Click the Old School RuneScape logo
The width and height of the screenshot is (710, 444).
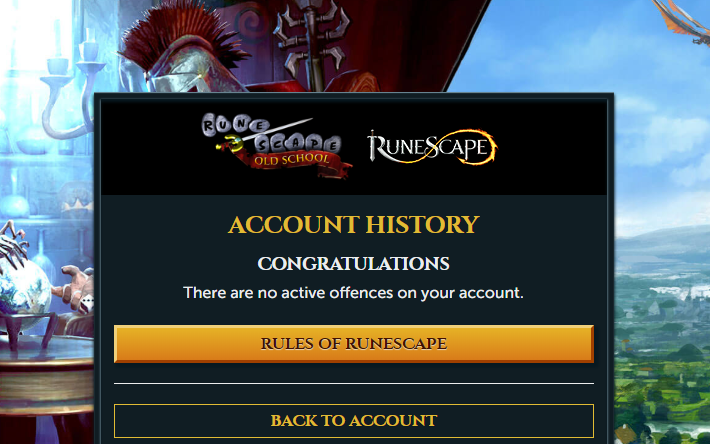[276, 146]
